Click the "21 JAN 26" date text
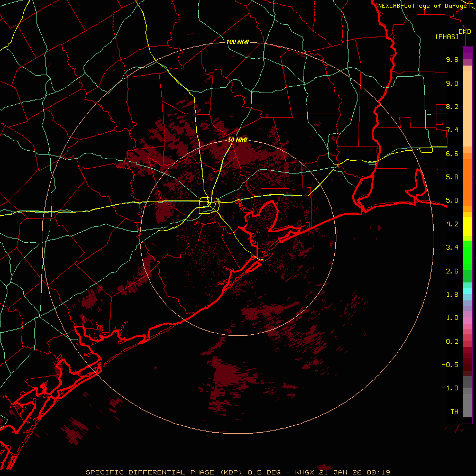Screen dimensions: 476x476 [x=341, y=472]
